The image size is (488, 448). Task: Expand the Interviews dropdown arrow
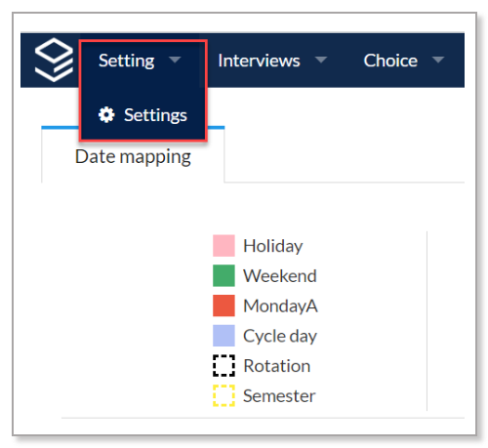[321, 60]
